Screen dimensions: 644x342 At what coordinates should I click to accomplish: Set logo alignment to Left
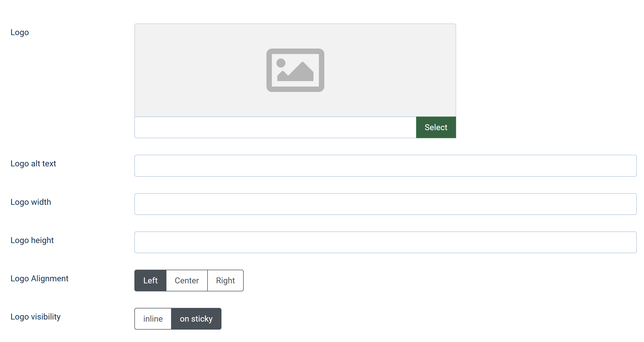click(150, 281)
